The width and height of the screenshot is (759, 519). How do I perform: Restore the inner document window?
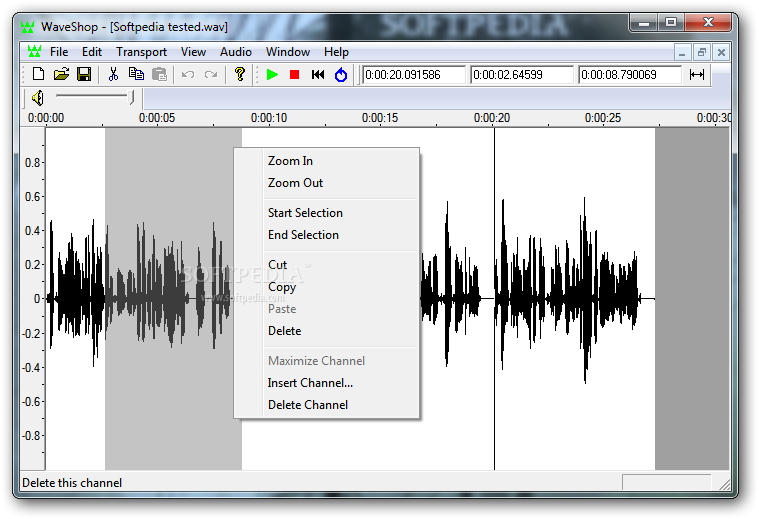click(702, 52)
